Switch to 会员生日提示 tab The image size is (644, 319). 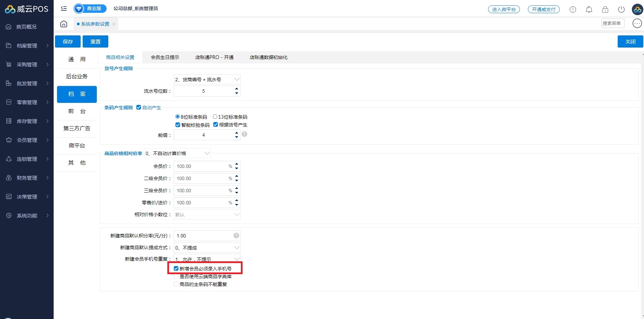click(165, 57)
